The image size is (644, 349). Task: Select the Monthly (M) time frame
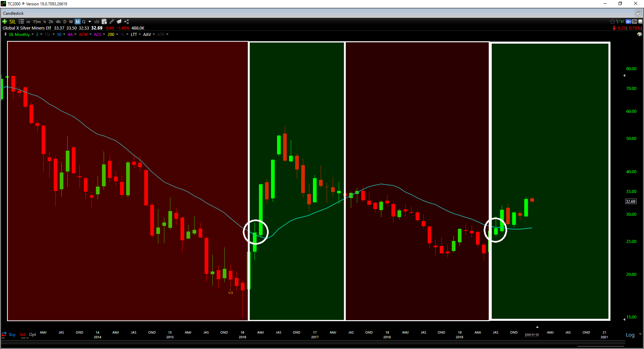point(77,21)
